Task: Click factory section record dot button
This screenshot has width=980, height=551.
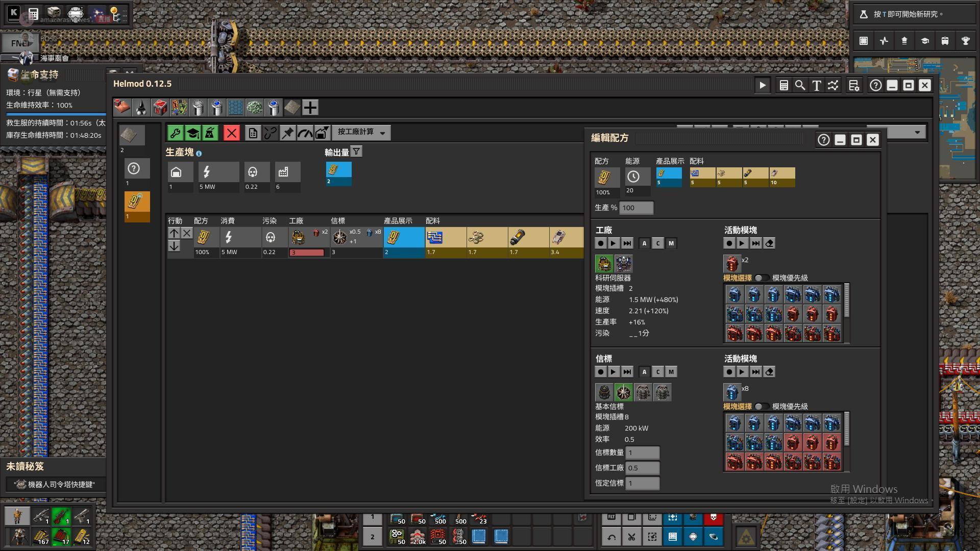Action: (x=601, y=243)
